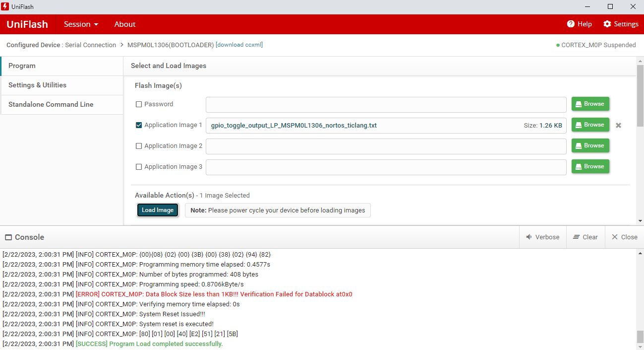Click the 'System reset is executed!' line

108,324
